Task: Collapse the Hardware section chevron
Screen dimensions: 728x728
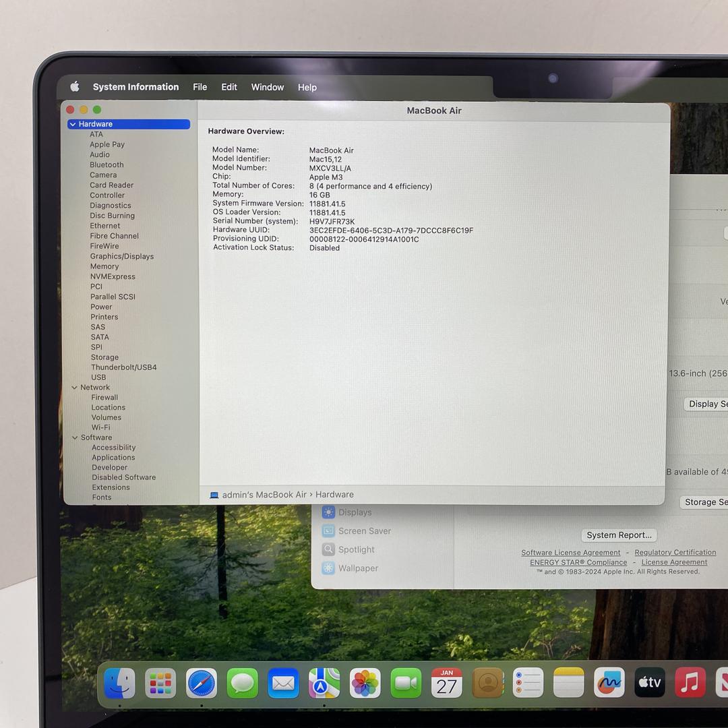Action: (x=72, y=124)
